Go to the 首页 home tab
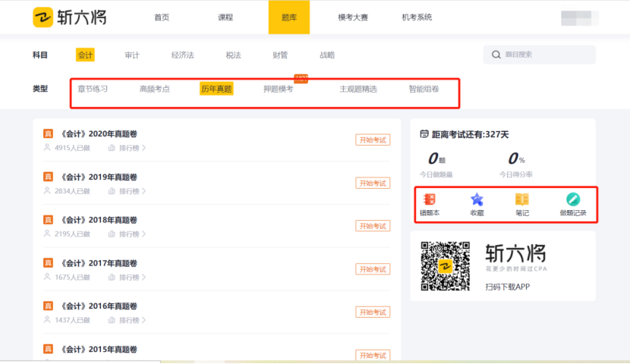630x364 pixels. (x=162, y=17)
